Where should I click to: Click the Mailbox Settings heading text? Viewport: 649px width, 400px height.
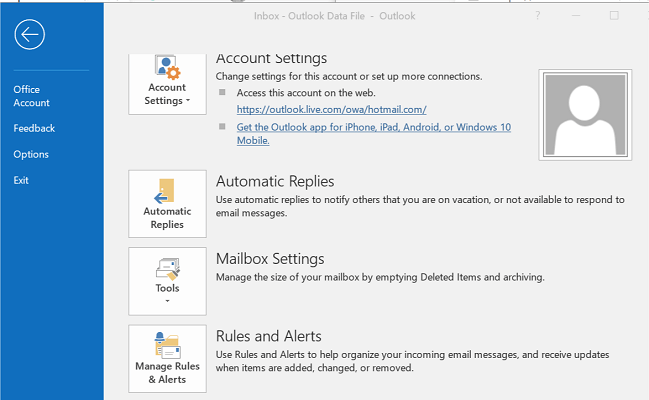click(270, 258)
